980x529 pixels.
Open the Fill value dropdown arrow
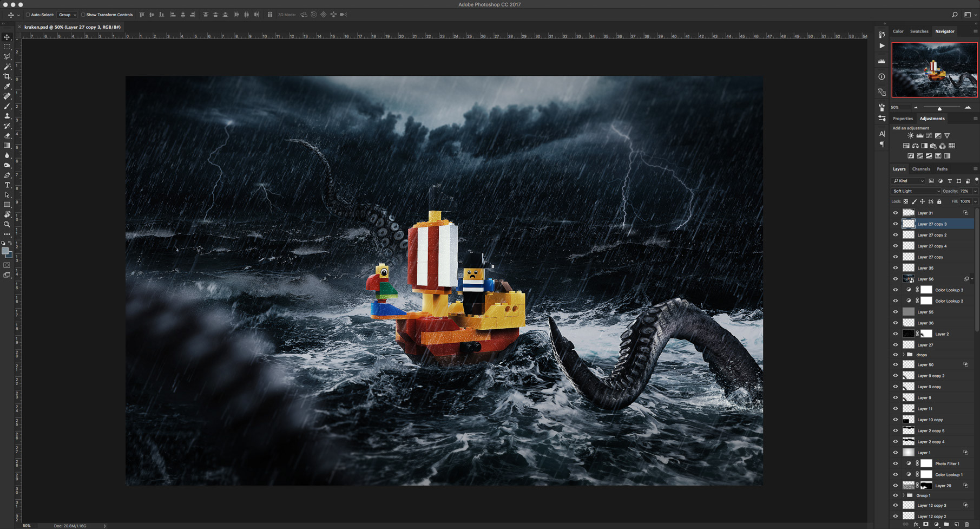pos(975,201)
